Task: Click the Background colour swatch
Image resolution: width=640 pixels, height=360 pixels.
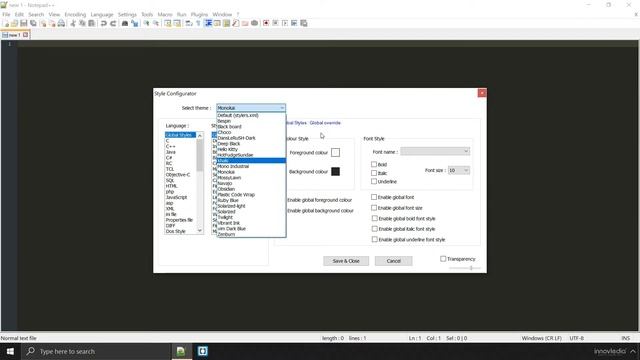Action: (x=335, y=171)
